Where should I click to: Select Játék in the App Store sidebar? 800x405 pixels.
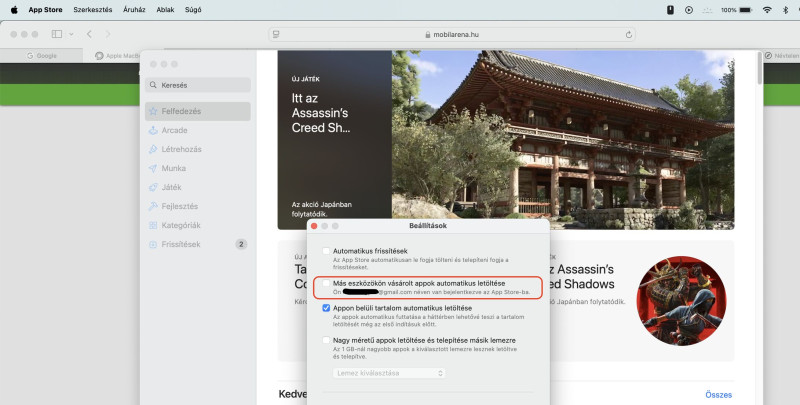click(x=198, y=187)
